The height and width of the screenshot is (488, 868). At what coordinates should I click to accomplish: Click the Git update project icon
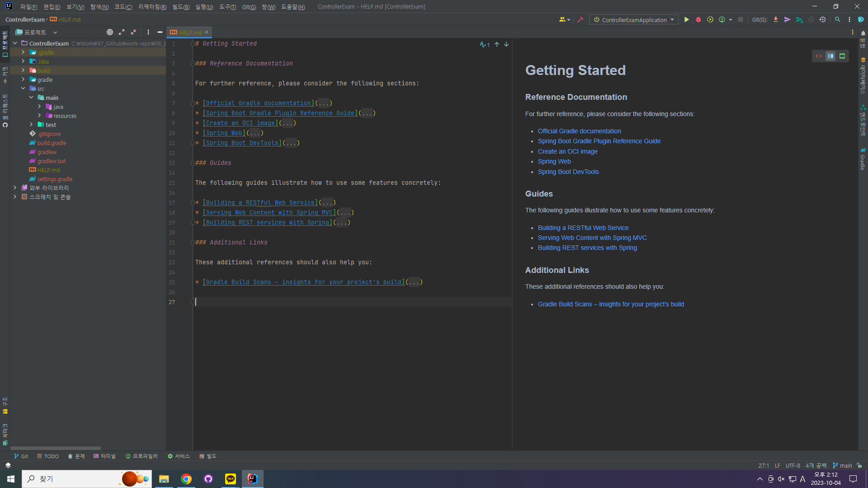(776, 19)
